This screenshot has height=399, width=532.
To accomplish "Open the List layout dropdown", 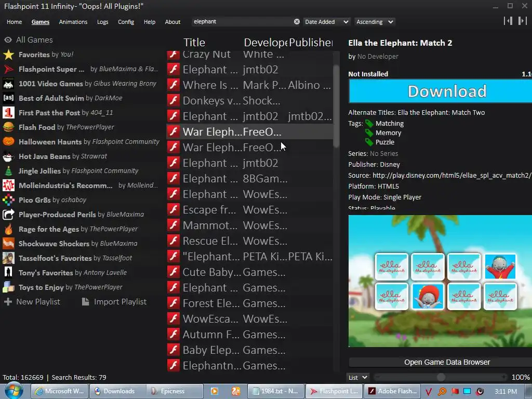I will point(358,378).
